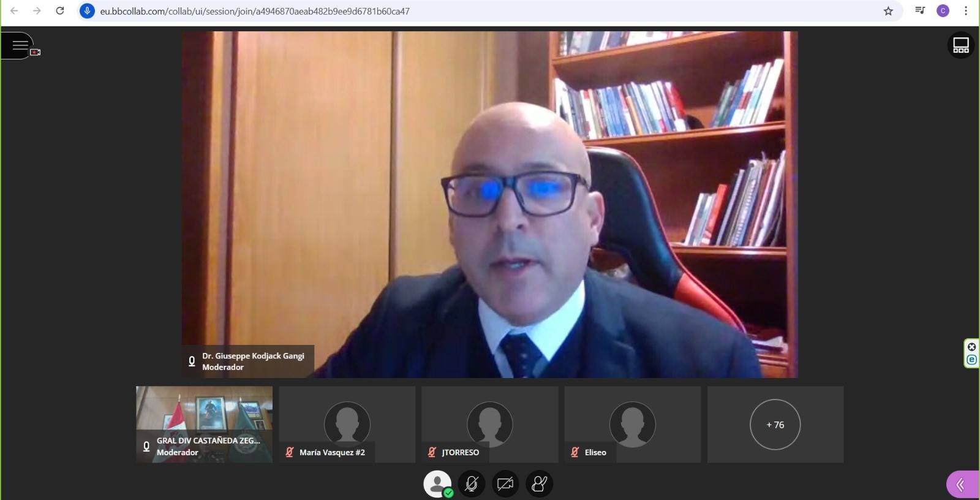Change the video layout view
The width and height of the screenshot is (980, 500).
coord(960,45)
